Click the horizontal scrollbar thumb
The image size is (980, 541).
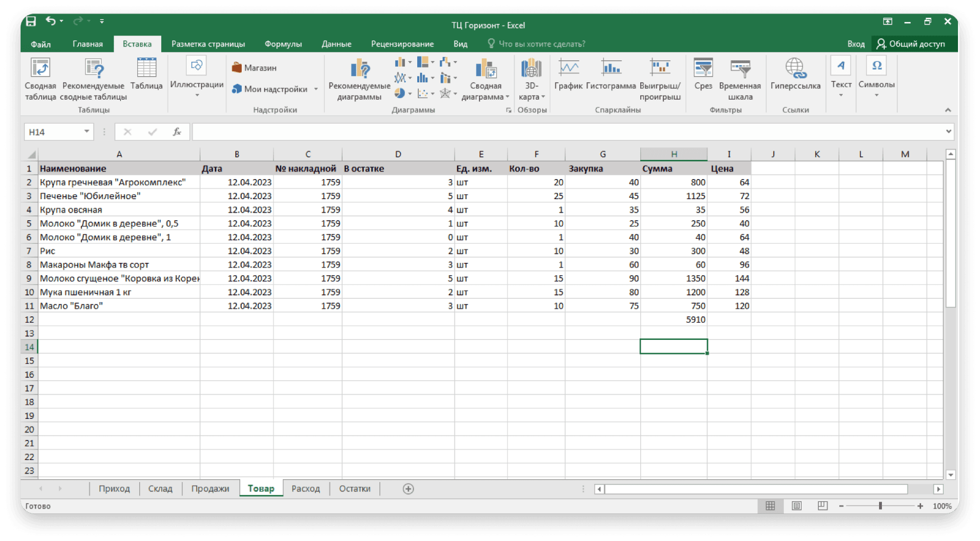pos(755,489)
